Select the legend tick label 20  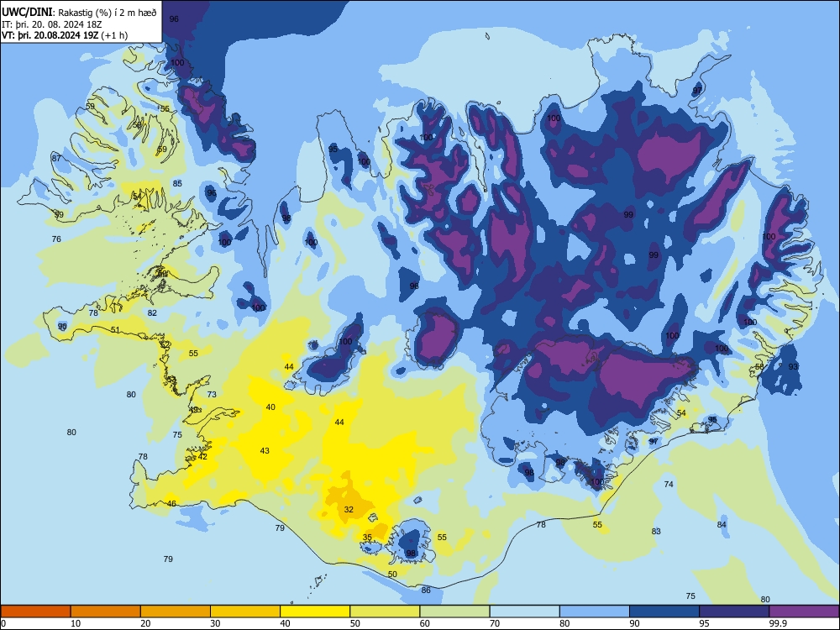click(x=145, y=623)
